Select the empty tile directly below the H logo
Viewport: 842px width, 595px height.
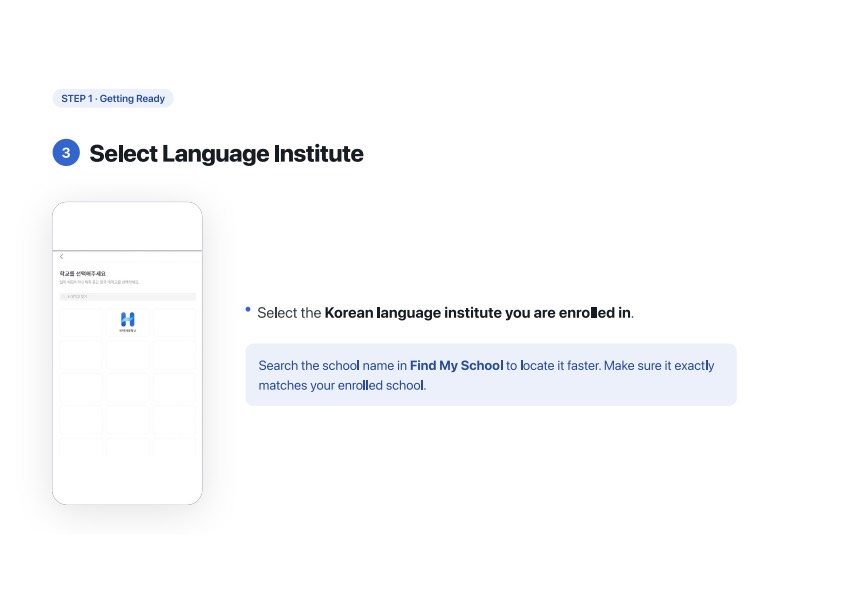click(127, 355)
